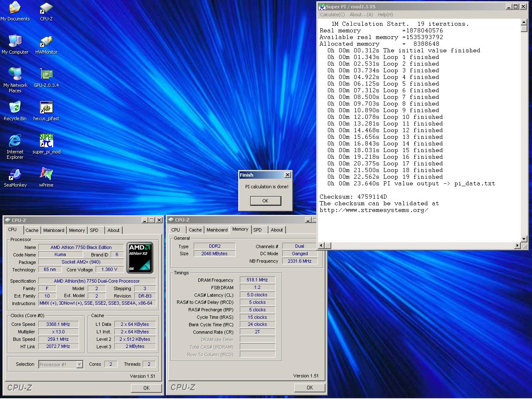
Task: Click the Super PI scroll down arrow
Action: tap(524, 239)
